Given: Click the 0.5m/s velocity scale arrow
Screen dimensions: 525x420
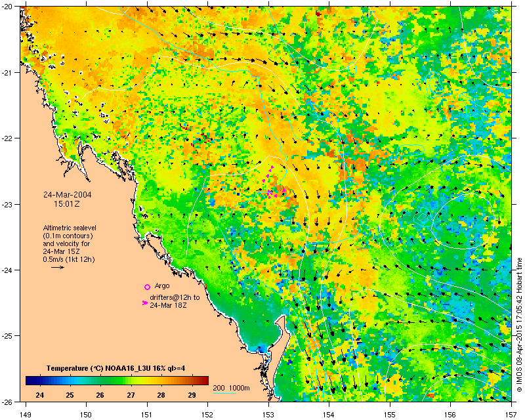Looking at the screenshot, I should click(x=58, y=267).
